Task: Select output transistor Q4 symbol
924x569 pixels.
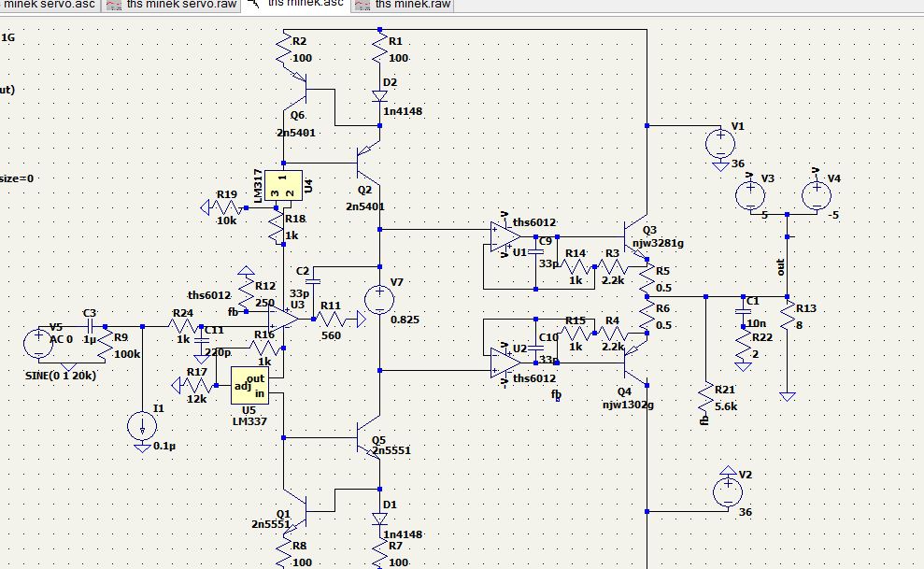Action: click(635, 363)
